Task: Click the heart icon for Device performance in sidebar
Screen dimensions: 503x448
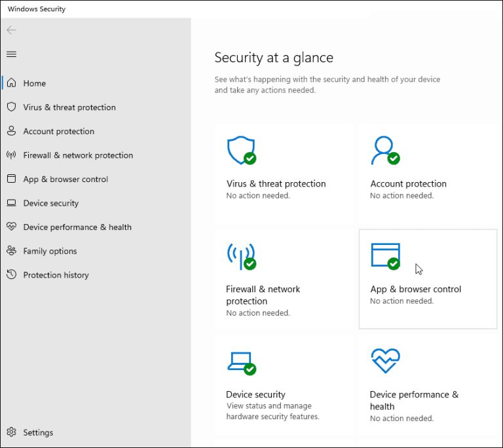Action: [11, 227]
